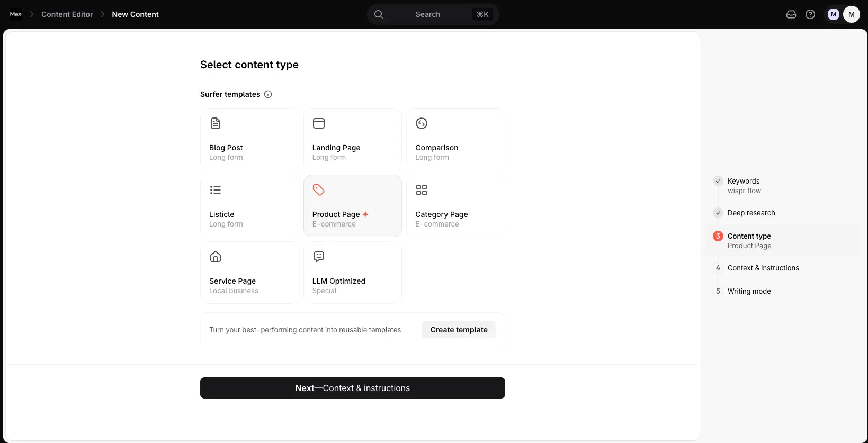Click the New Content breadcrumb
This screenshot has width=868, height=443.
pyautogui.click(x=135, y=14)
